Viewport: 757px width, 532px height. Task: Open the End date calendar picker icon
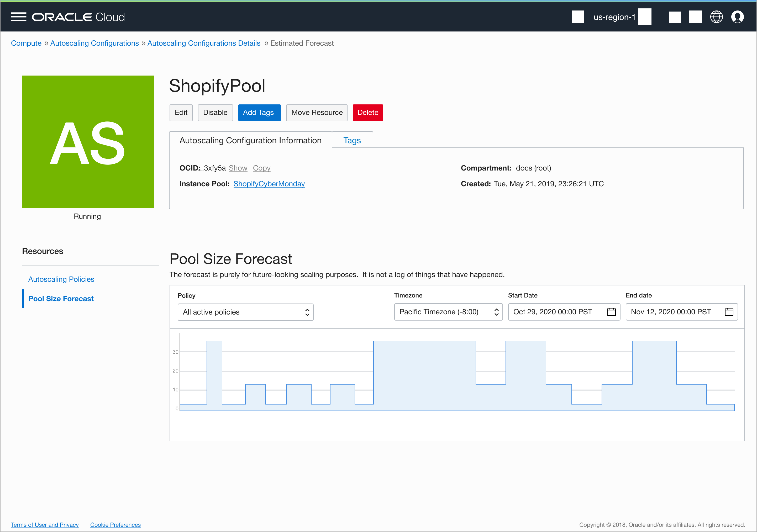pos(729,312)
